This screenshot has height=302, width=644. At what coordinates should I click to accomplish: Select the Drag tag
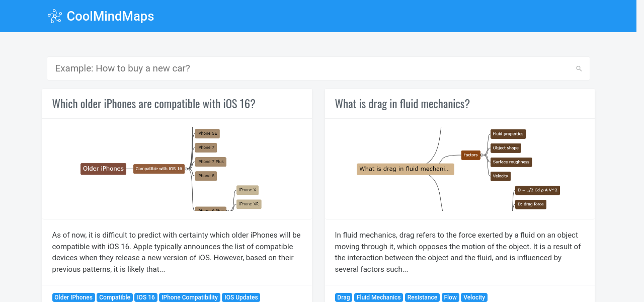point(344,297)
